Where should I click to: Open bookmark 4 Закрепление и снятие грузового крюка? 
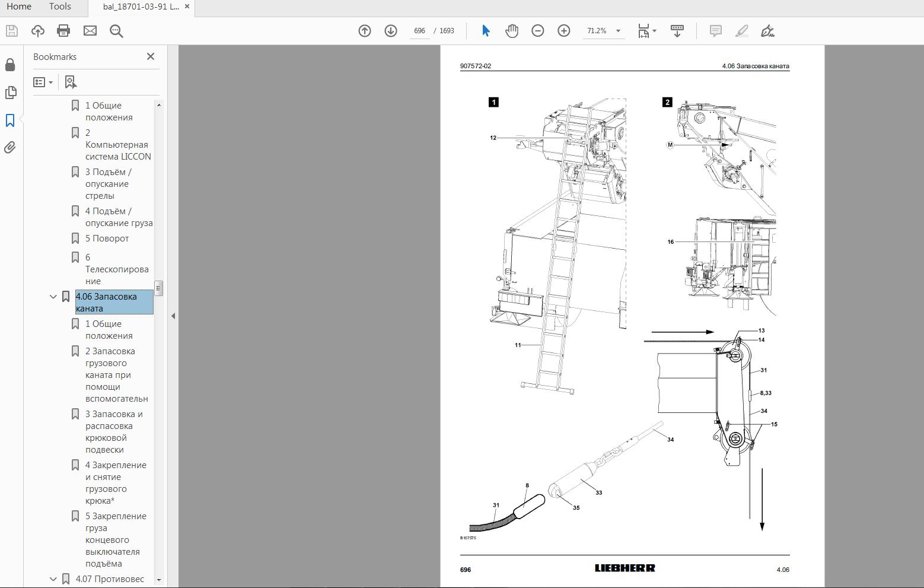pos(116,483)
